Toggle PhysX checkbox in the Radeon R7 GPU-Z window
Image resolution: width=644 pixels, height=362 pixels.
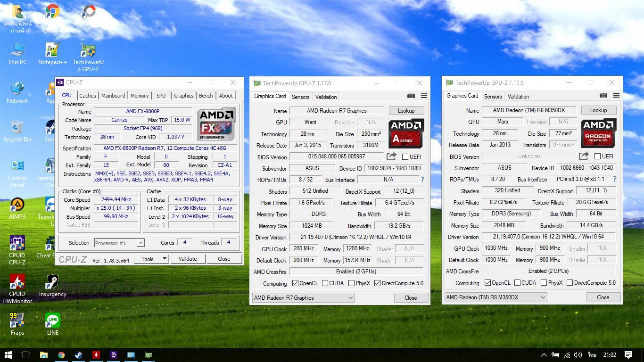[x=352, y=283]
